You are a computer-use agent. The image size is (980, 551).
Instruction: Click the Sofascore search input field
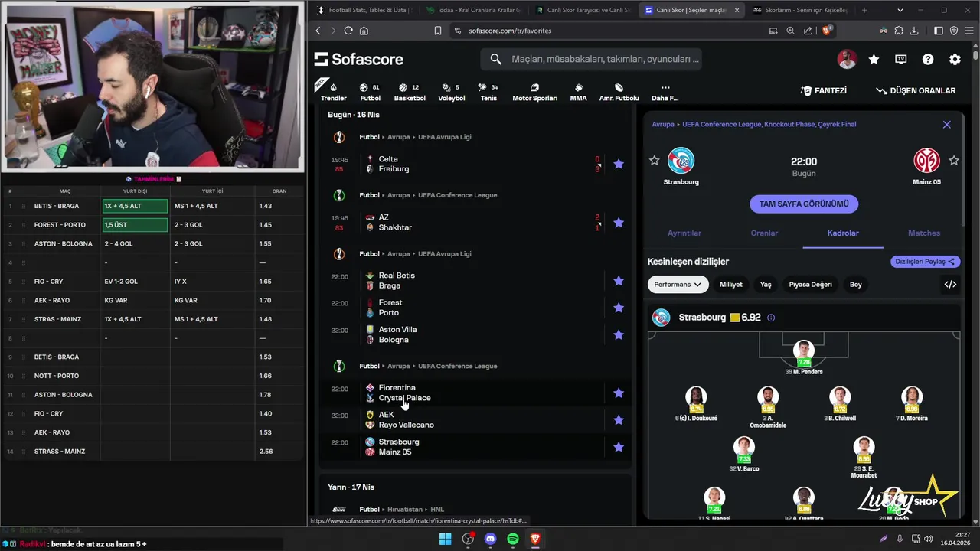(x=591, y=59)
